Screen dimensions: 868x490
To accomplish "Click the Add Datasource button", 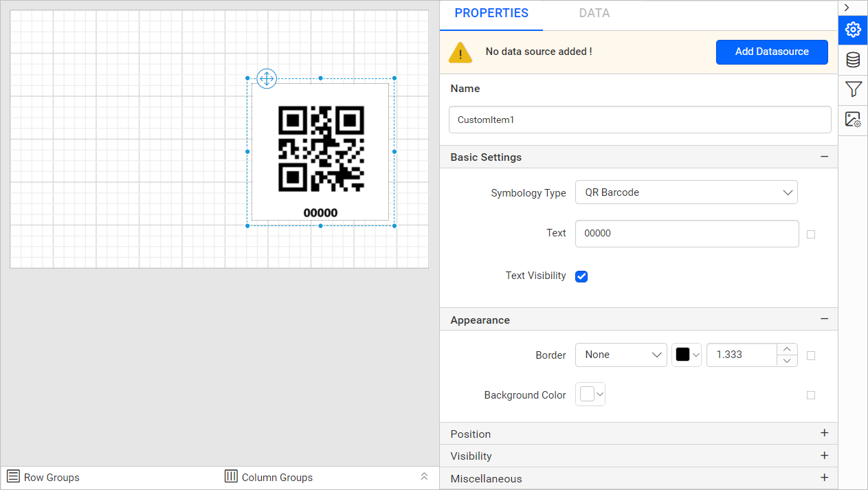I will coord(772,52).
